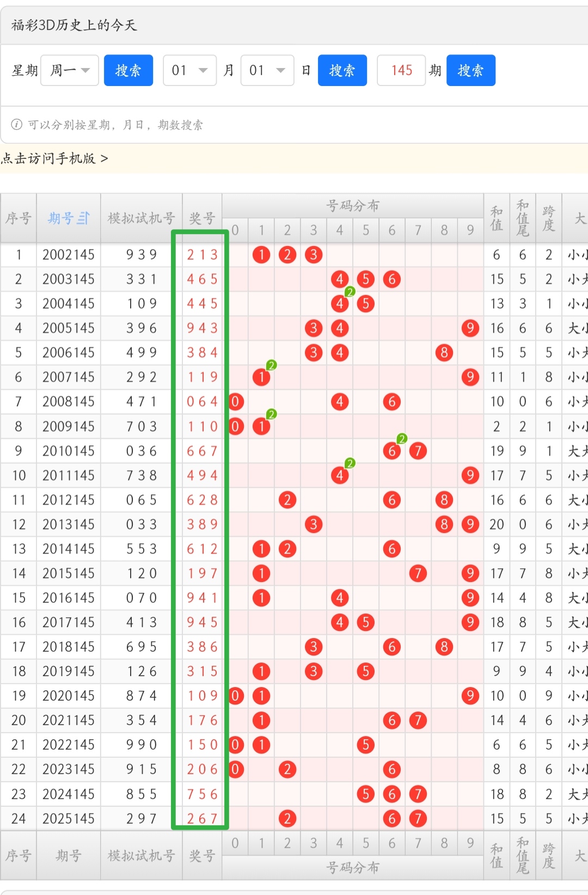The width and height of the screenshot is (588, 895).
Task: Sort by the 期号 column header
Action: point(69,218)
